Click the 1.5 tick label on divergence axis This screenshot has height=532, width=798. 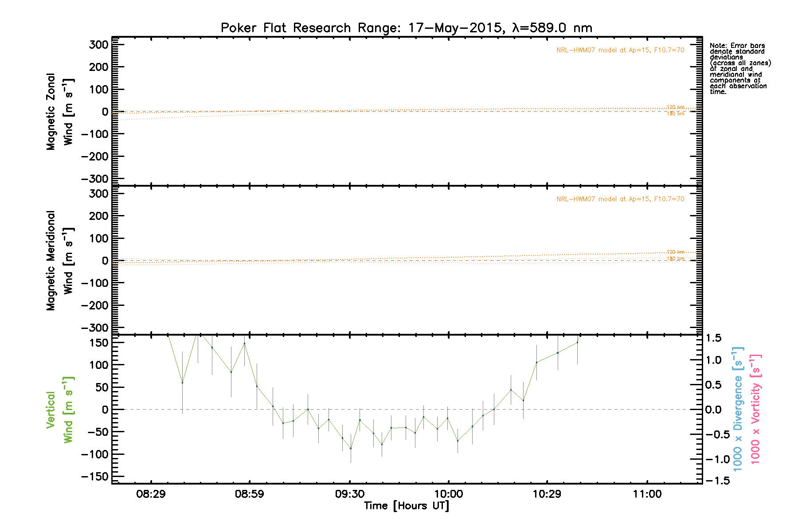714,338
